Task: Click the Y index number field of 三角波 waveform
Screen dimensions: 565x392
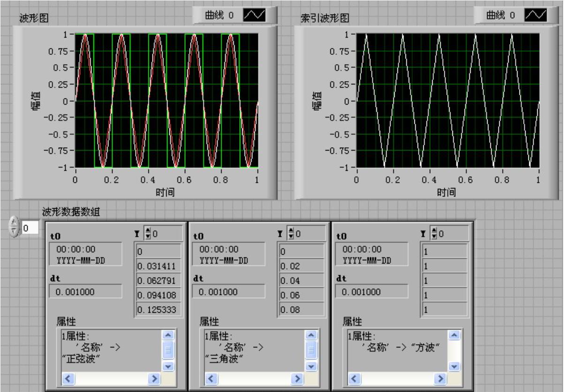Action: click(309, 234)
